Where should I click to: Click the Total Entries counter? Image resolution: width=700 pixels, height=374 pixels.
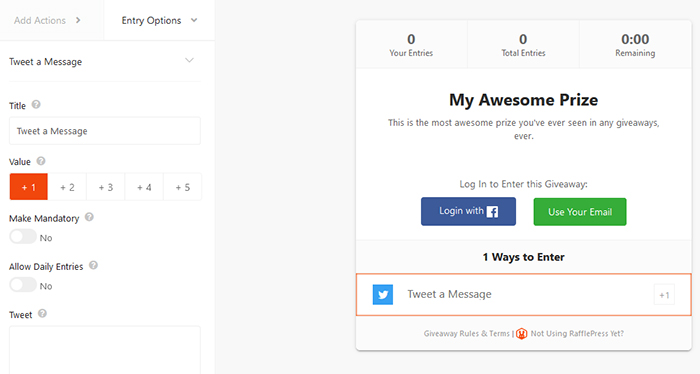523,45
